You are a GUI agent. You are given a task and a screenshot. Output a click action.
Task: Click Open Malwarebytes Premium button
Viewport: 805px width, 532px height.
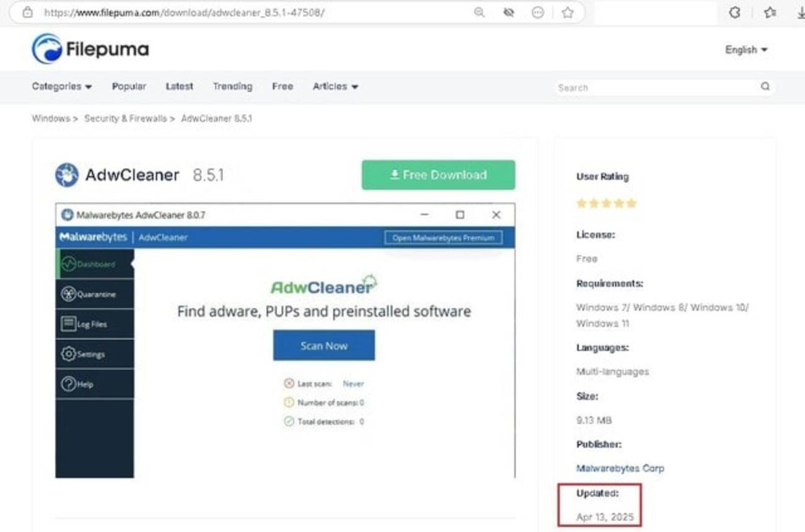tap(443, 238)
